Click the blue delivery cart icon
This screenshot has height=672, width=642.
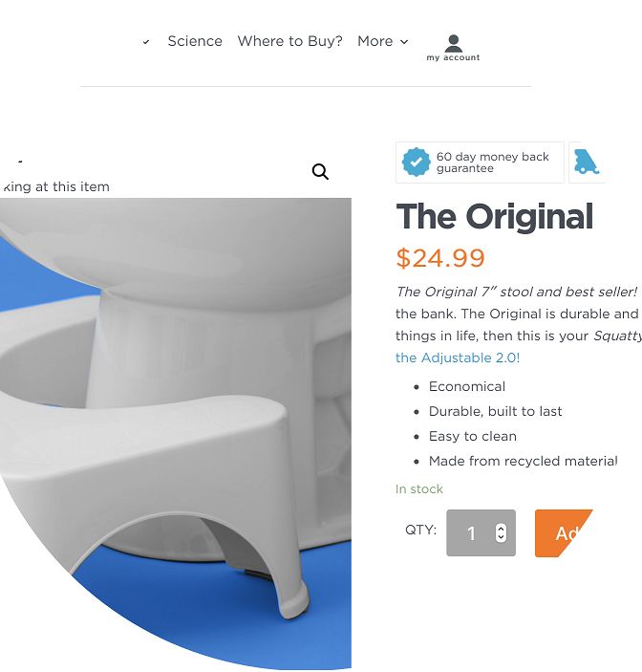coord(587,162)
